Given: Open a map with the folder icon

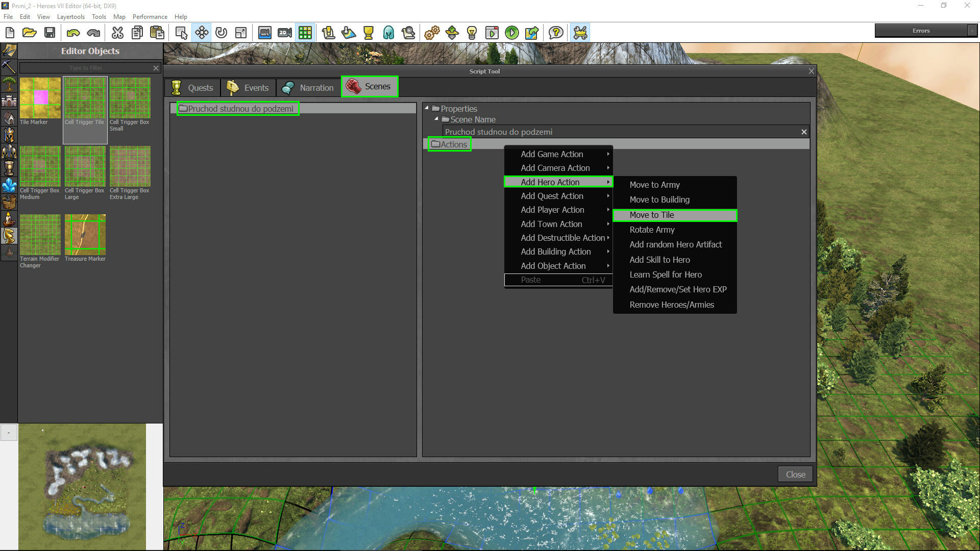Looking at the screenshot, I should tap(30, 33).
